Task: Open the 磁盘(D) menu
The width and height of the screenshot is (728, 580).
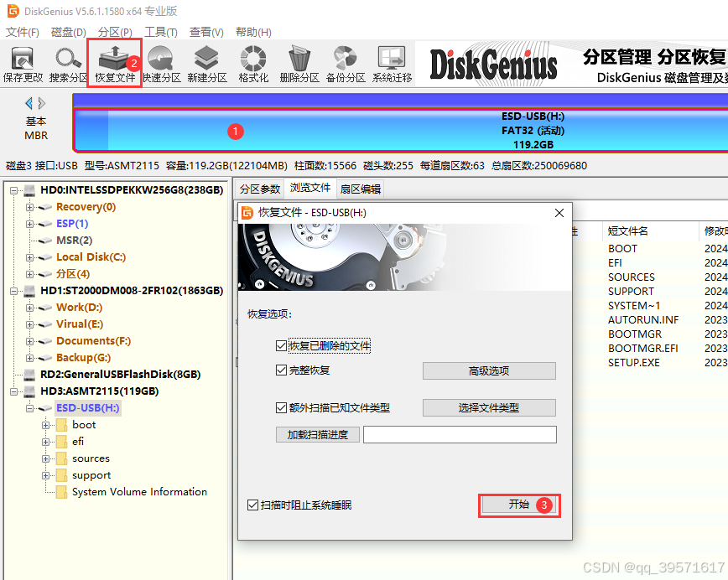Action: click(x=68, y=32)
